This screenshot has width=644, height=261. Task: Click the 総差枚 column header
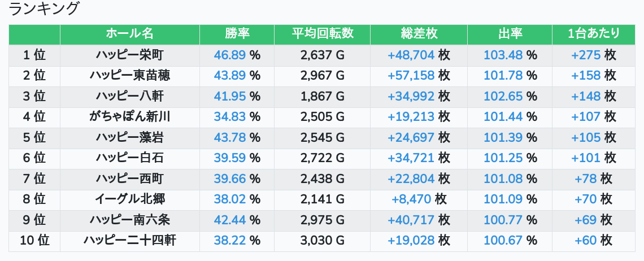(x=419, y=34)
